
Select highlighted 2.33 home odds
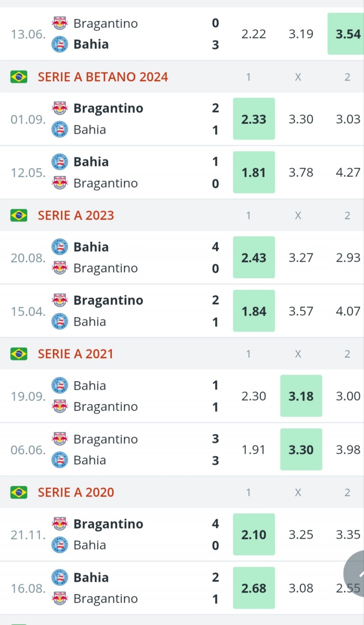point(254,119)
